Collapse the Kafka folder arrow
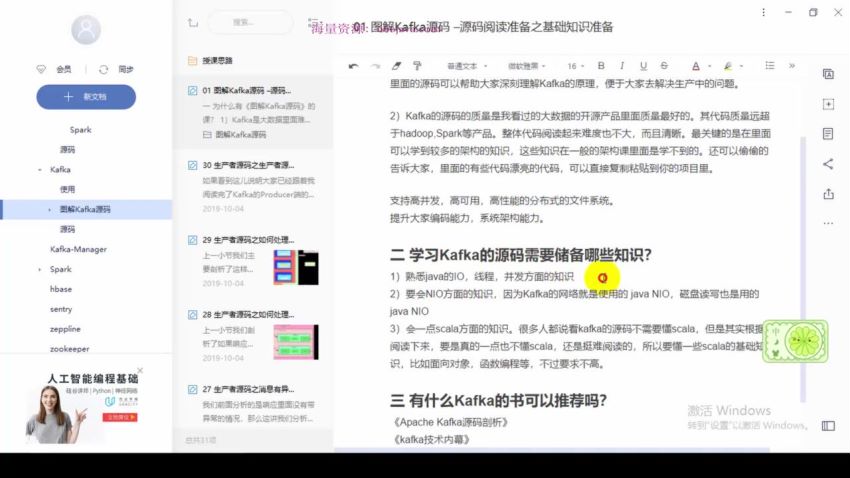Viewport: 850px width, 478px height. [x=40, y=170]
